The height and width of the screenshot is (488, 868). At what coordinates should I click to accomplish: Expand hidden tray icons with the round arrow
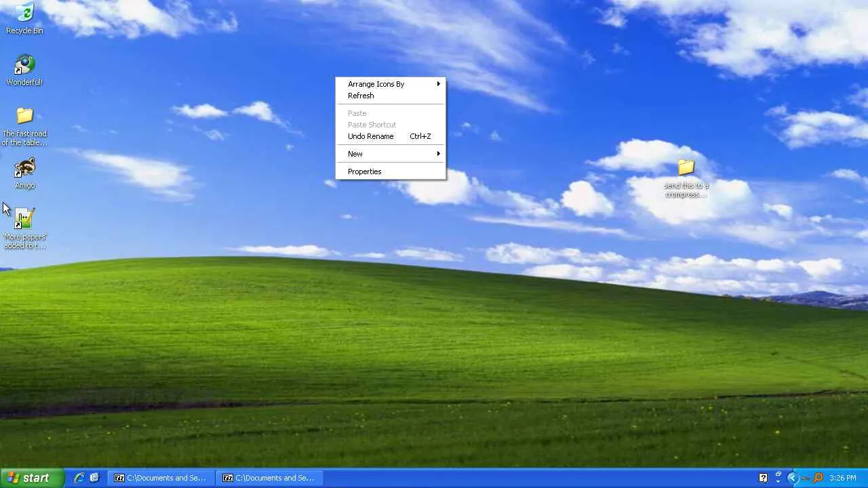(x=792, y=478)
